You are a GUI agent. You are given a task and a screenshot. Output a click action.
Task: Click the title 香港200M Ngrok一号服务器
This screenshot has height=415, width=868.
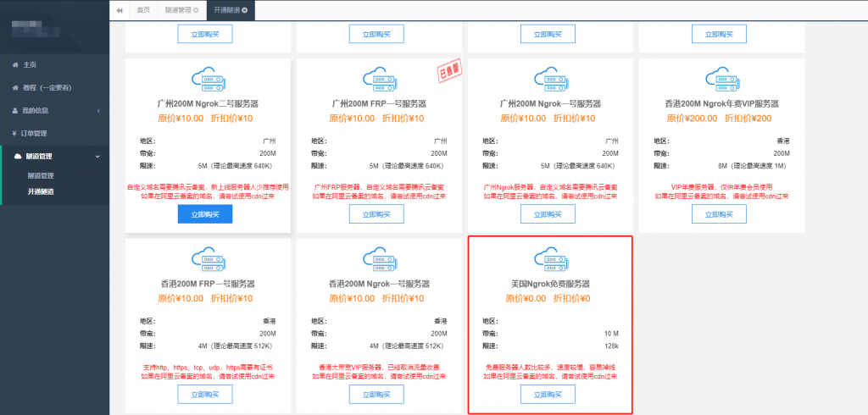coord(379,285)
